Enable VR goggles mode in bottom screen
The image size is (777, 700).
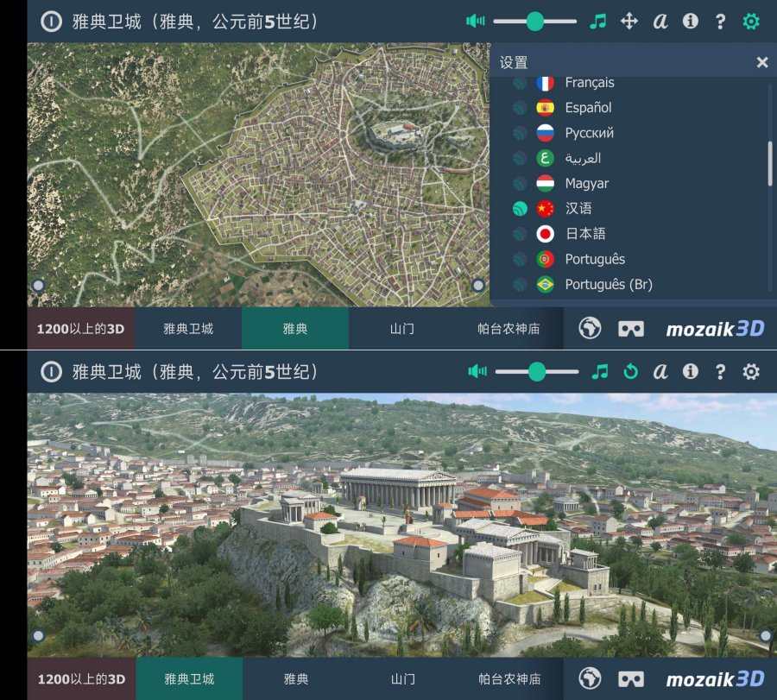pyautogui.click(x=631, y=679)
